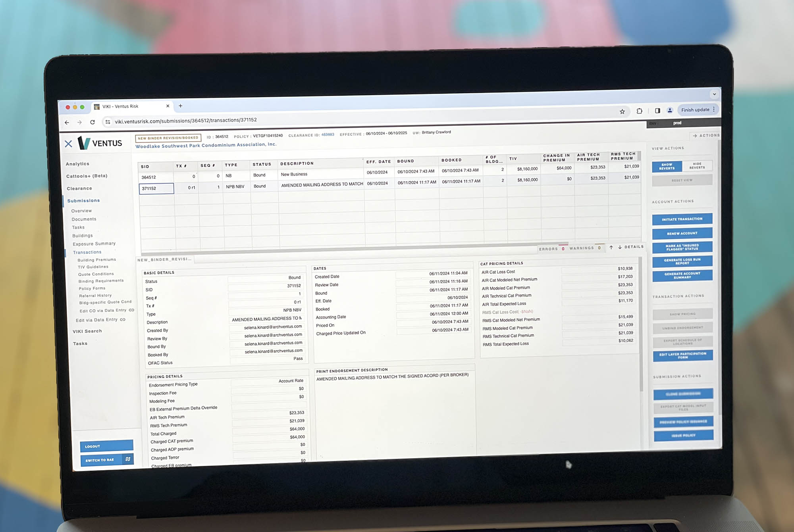Select Transactions under Submissions
Screen dimensions: 794x532
87,252
